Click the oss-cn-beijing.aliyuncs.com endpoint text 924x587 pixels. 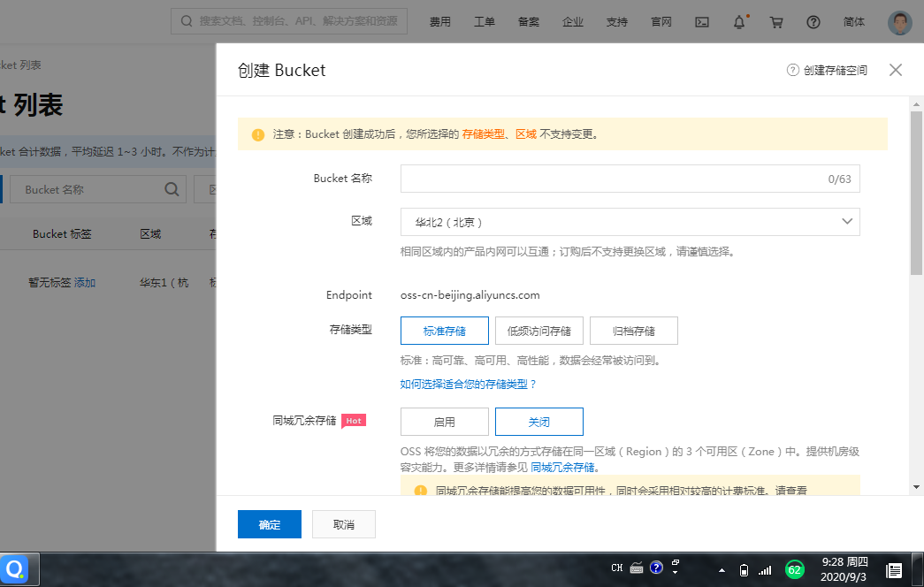tap(470, 294)
